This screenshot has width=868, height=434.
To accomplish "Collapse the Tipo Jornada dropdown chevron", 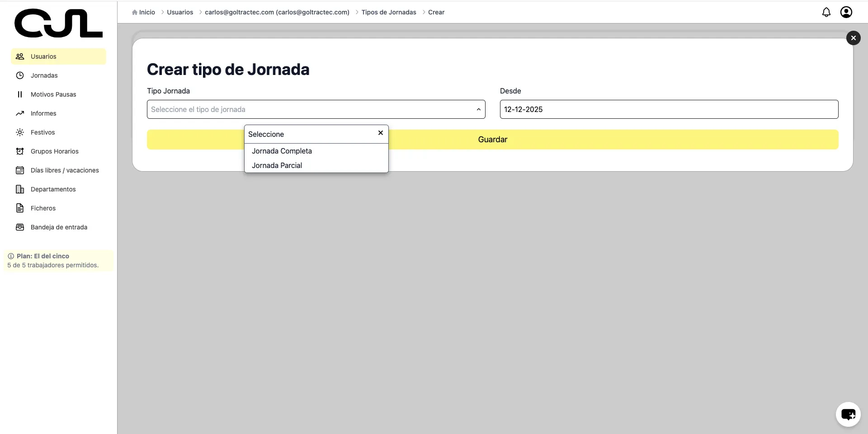I will [x=478, y=109].
